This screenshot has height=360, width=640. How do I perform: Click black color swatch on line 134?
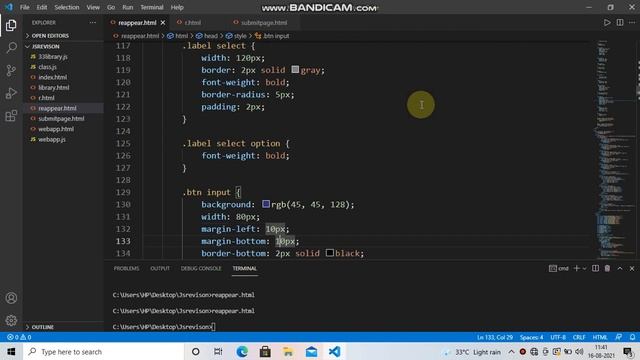click(329, 253)
